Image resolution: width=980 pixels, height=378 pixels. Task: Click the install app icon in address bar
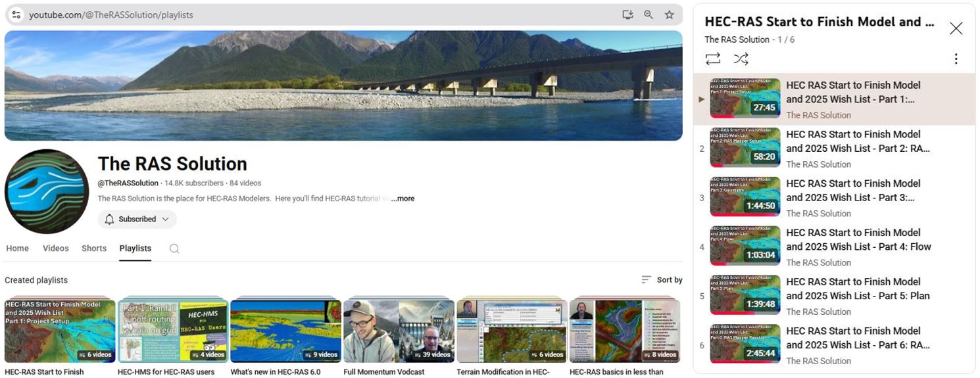tap(627, 14)
